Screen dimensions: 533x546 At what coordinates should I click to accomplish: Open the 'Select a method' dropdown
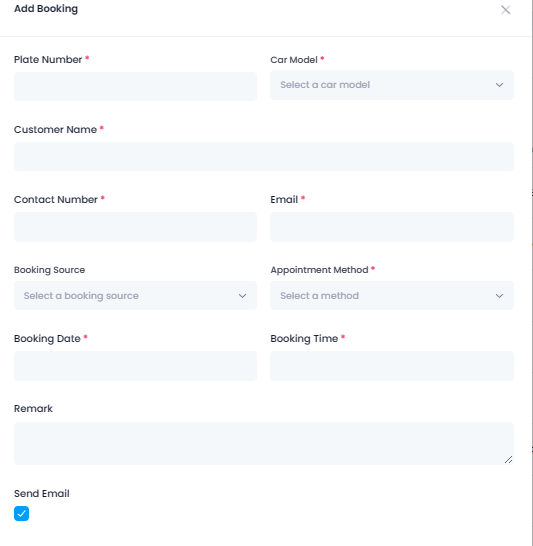point(392,296)
